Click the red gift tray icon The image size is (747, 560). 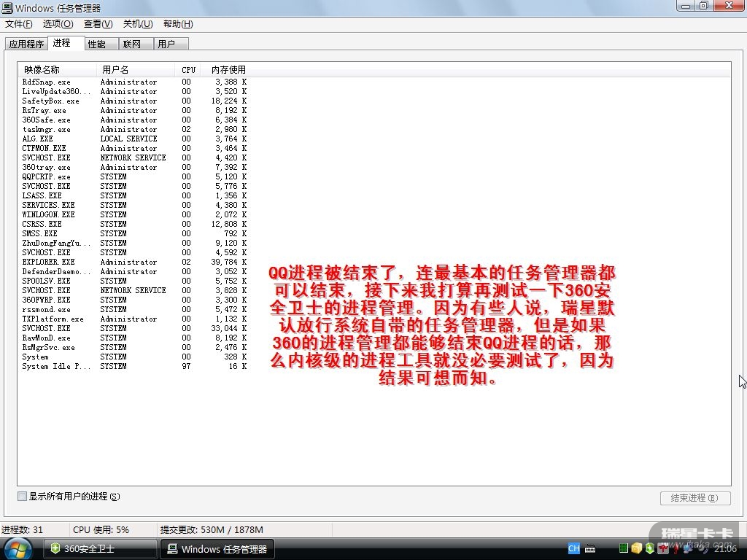[663, 548]
